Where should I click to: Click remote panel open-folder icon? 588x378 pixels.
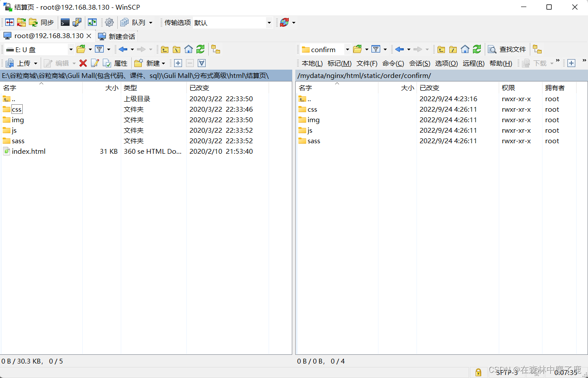click(357, 49)
